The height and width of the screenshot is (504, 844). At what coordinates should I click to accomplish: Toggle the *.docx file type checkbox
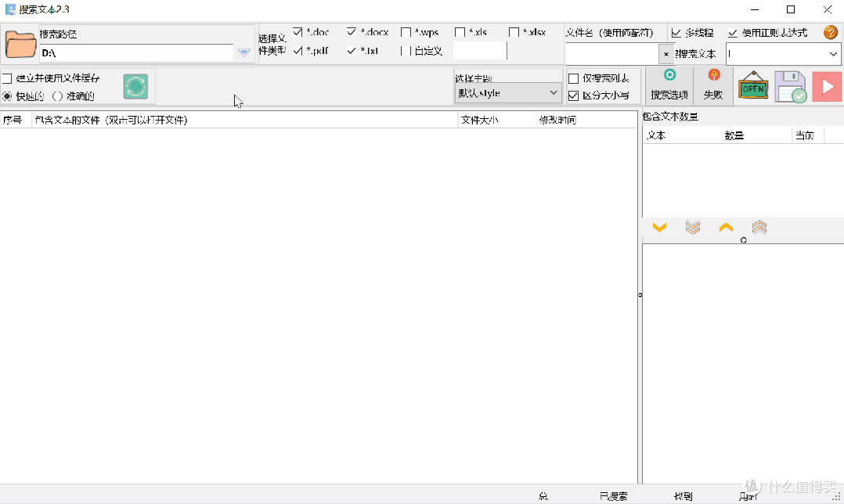point(352,32)
